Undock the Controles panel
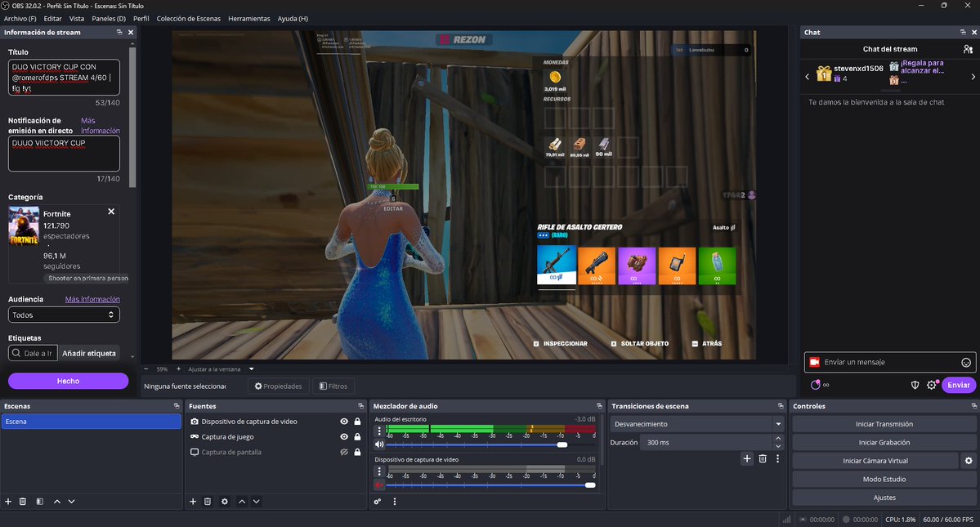The height and width of the screenshot is (527, 980). coord(973,406)
